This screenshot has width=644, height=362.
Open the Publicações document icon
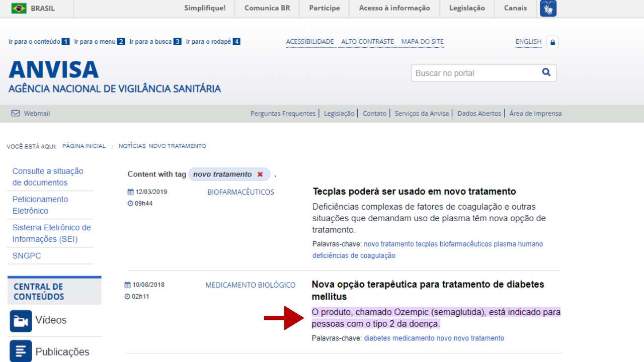[21, 351]
